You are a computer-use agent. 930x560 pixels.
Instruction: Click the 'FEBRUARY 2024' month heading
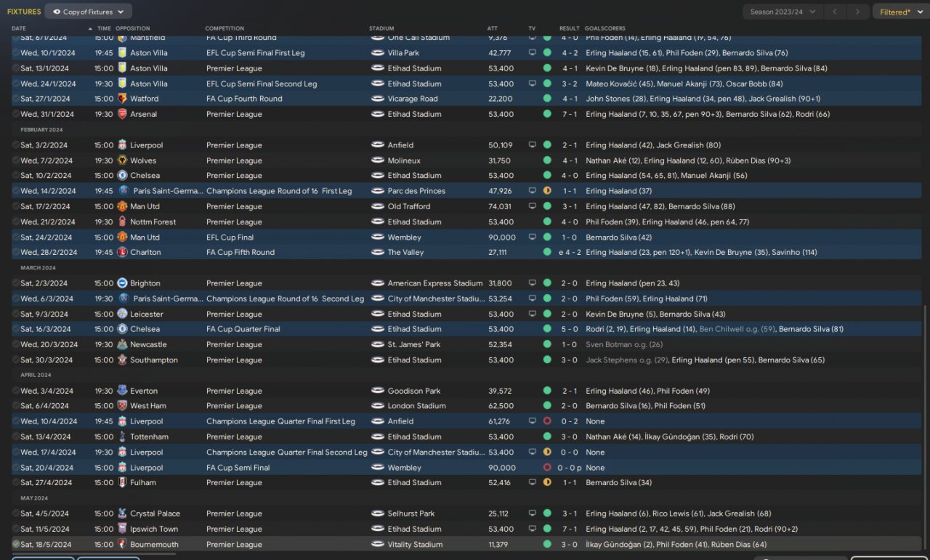(41, 129)
